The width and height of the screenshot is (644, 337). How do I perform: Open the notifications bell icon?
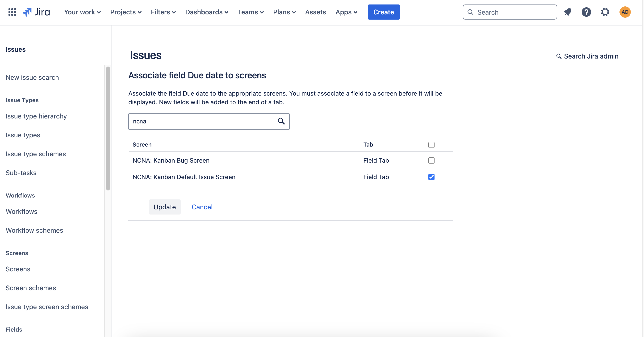click(x=568, y=12)
